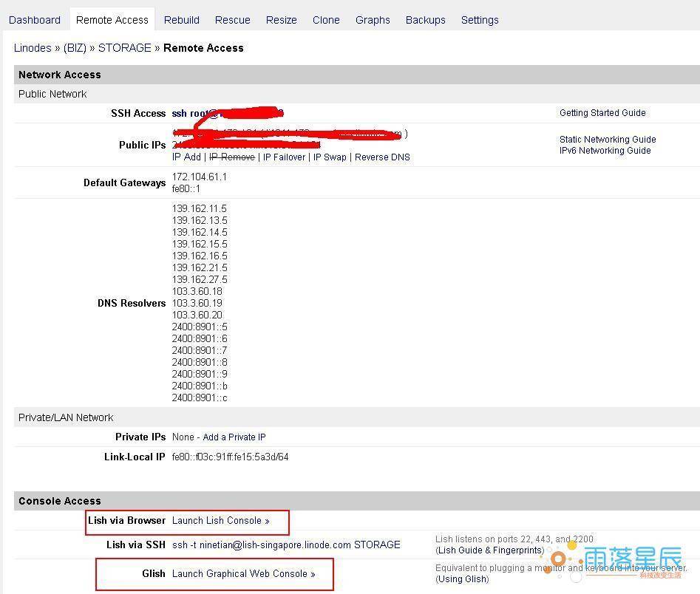Click DNS resolver 139.162.13.5
The height and width of the screenshot is (594, 700).
(x=200, y=220)
